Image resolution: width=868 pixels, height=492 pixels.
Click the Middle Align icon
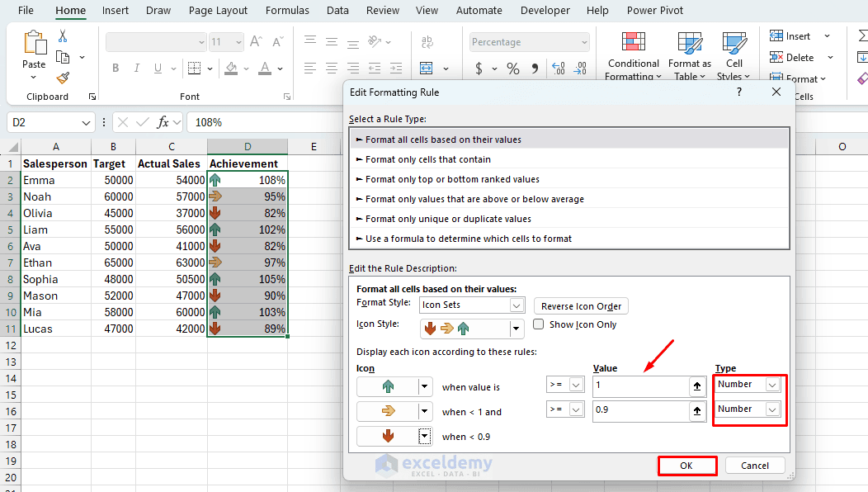pyautogui.click(x=332, y=41)
